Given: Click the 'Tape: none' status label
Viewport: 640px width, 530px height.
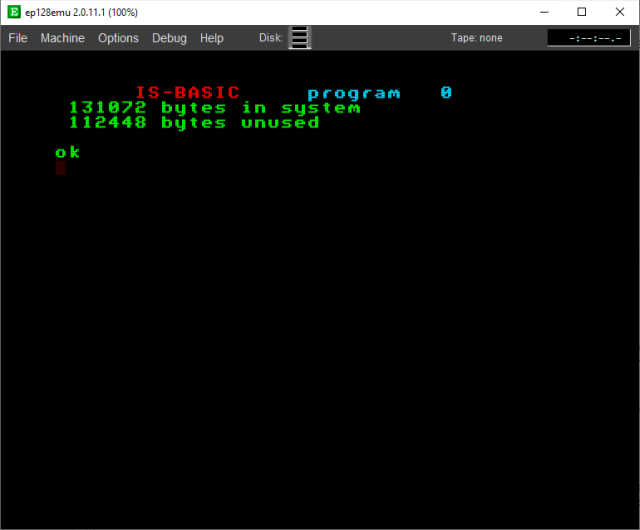Looking at the screenshot, I should [476, 38].
